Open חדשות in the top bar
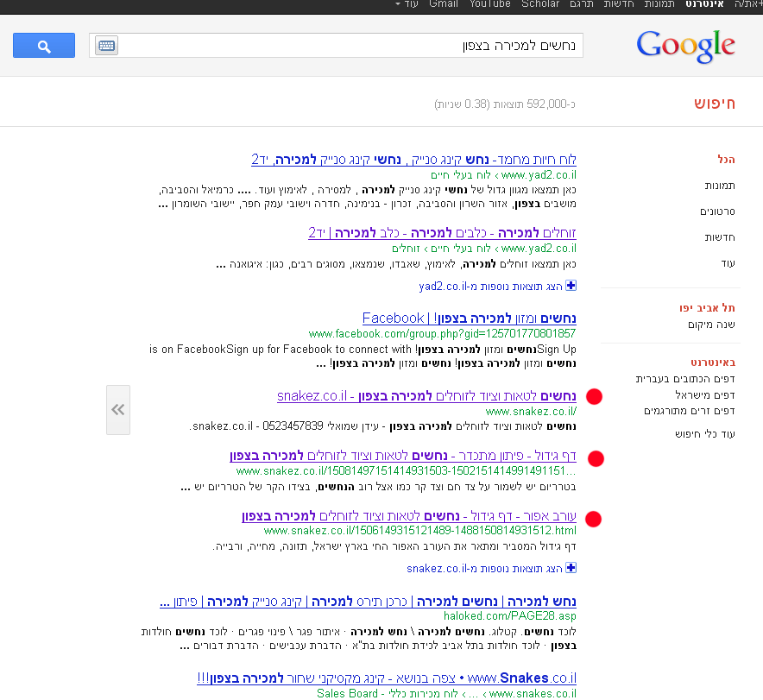This screenshot has height=700, width=763. click(x=619, y=4)
